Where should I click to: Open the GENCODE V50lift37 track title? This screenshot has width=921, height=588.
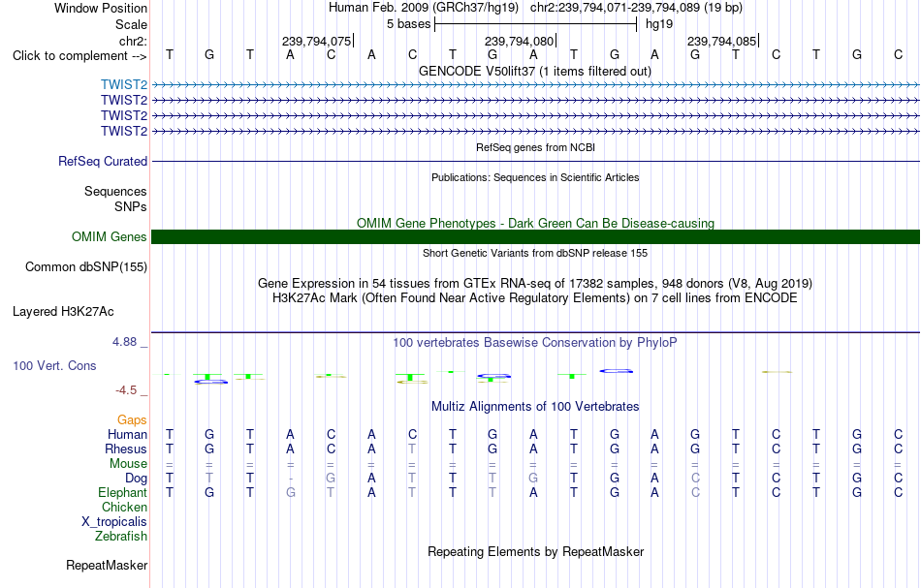tap(535, 71)
